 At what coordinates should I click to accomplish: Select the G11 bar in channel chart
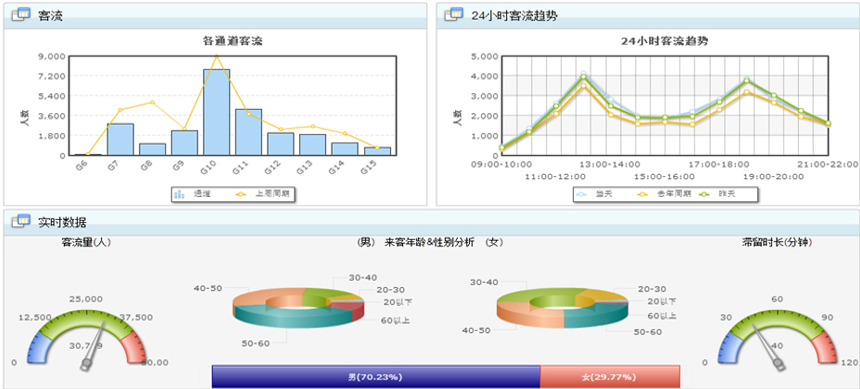point(248,132)
